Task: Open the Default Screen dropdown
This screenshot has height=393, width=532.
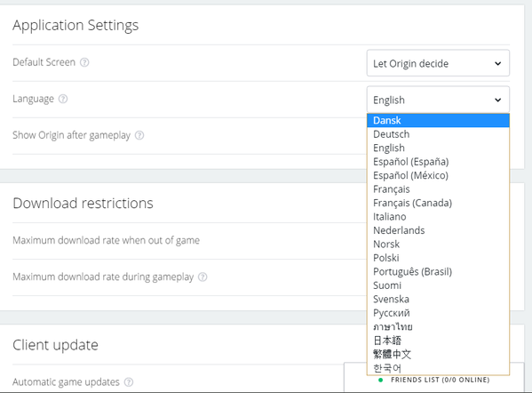Action: click(438, 63)
